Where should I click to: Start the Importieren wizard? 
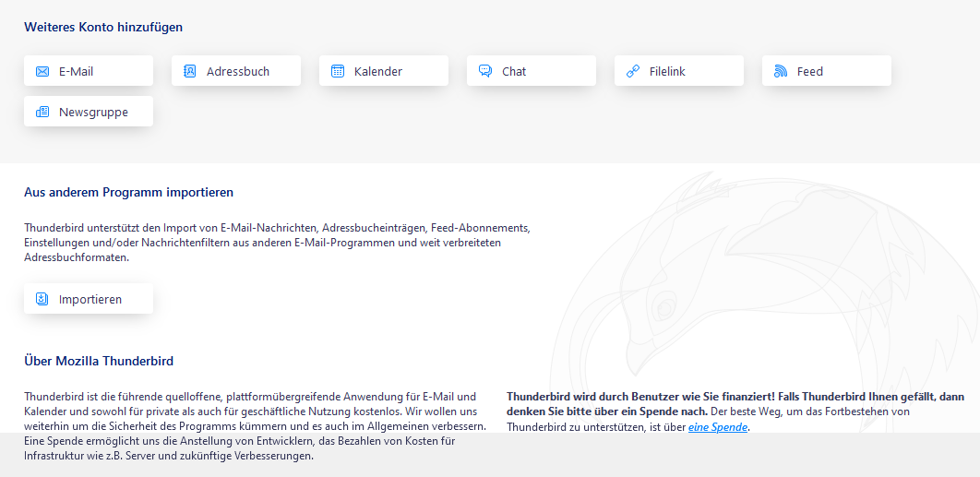click(x=89, y=298)
